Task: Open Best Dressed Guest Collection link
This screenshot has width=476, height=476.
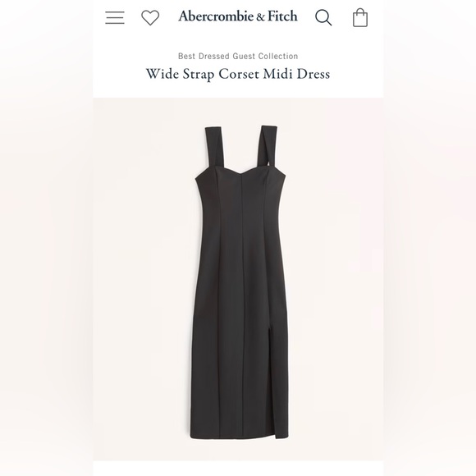Action: pyautogui.click(x=238, y=56)
